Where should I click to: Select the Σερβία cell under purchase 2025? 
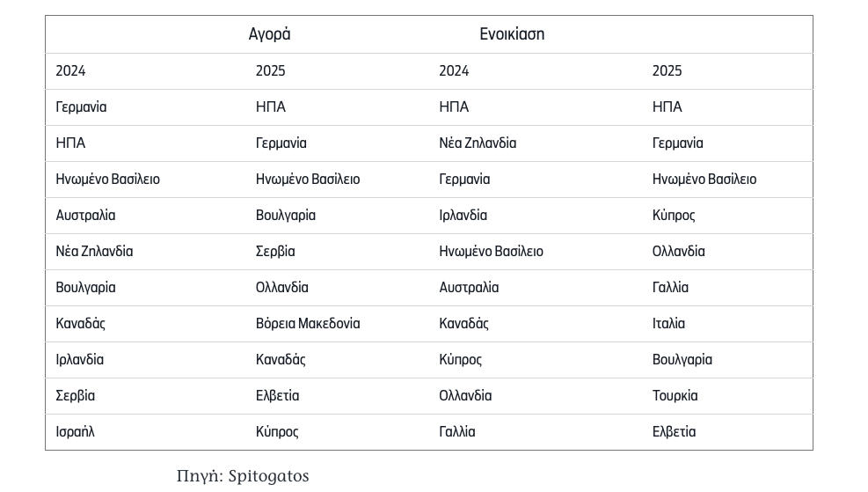275,252
